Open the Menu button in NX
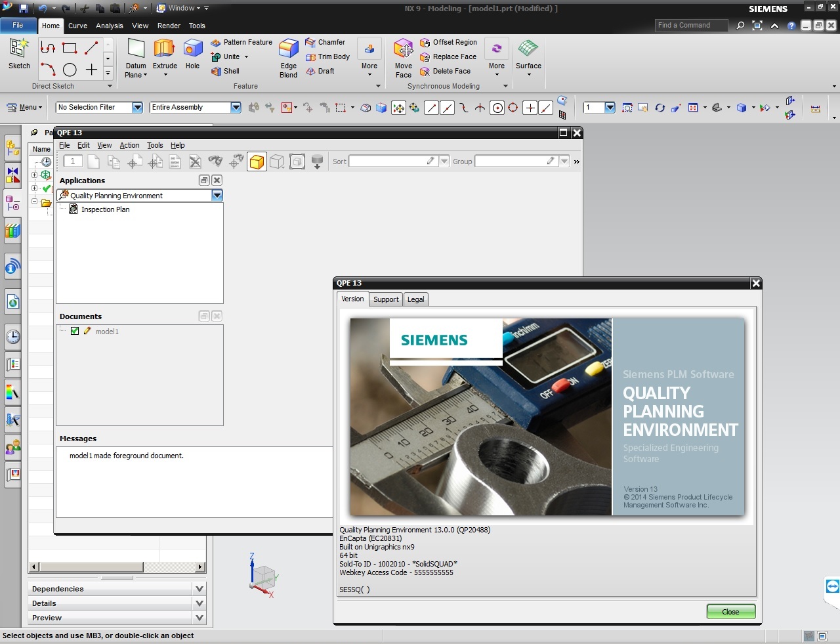The height and width of the screenshot is (644, 840). 24,107
